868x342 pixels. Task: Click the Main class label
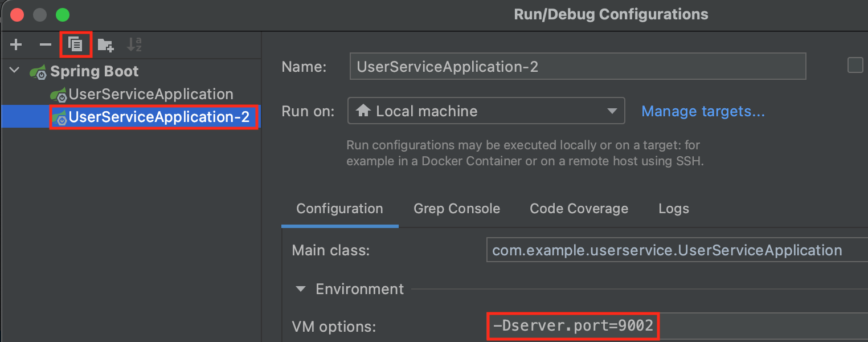pyautogui.click(x=331, y=250)
